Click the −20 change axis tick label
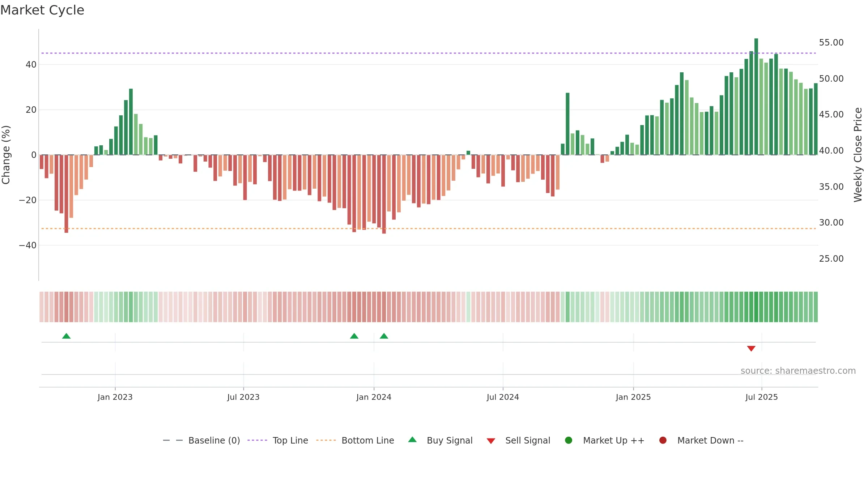This screenshot has width=868, height=488. tap(28, 200)
